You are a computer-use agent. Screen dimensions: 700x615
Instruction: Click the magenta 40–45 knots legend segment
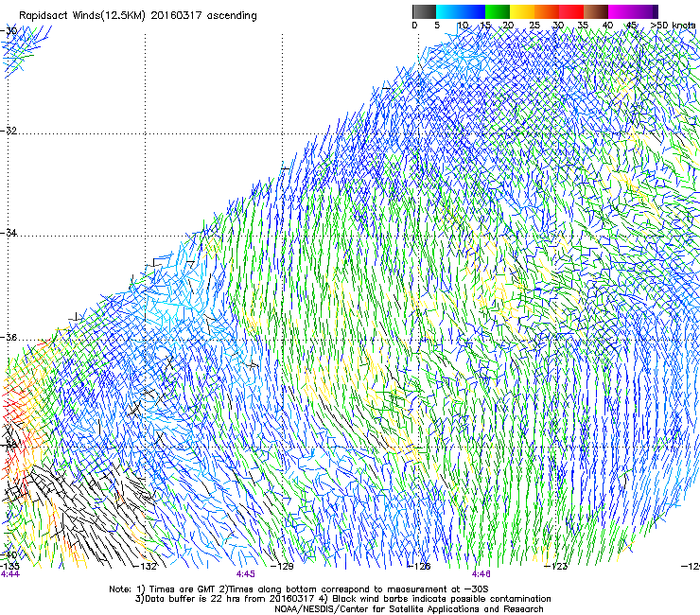tap(621, 11)
